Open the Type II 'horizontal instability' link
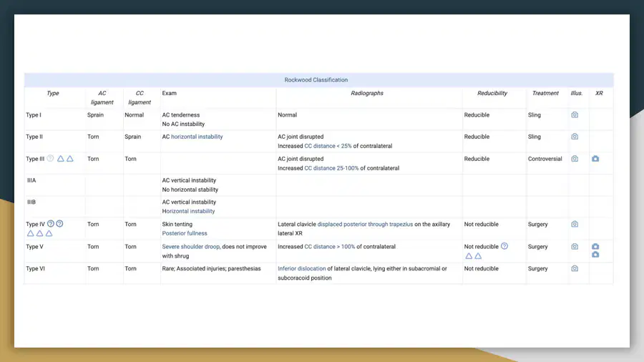 tap(197, 137)
